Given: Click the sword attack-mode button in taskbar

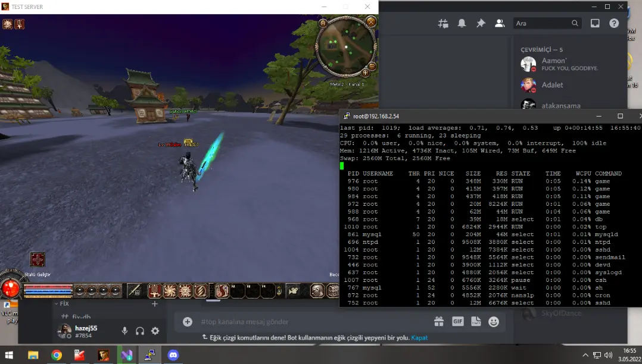Looking at the screenshot, I should click(x=135, y=291).
